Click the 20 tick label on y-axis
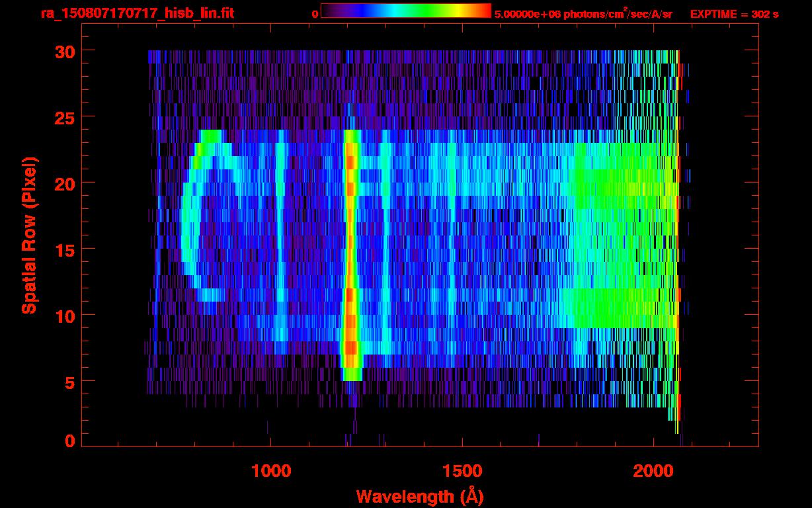The width and height of the screenshot is (812, 508). (x=64, y=183)
